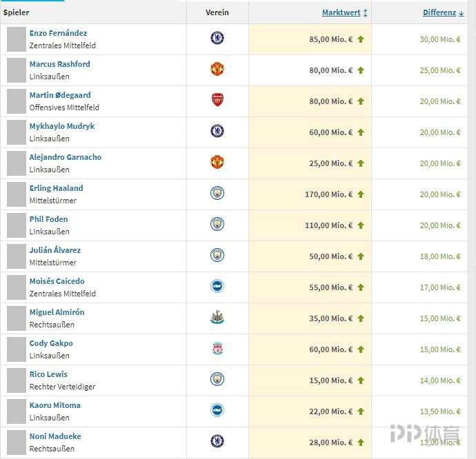476x459 pixels.
Task: Click Alejandro Garnacho portrait thumbnail
Action: coord(17,163)
